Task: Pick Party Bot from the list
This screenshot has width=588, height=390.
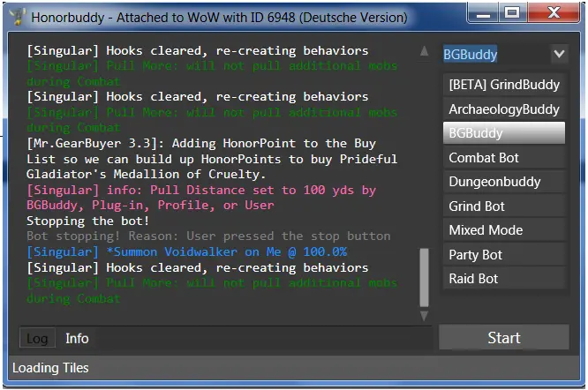Action: (504, 255)
